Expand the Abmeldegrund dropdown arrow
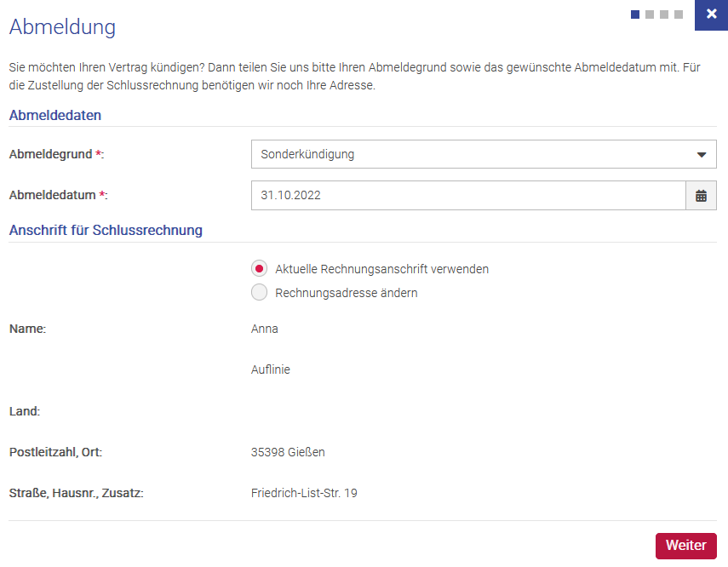This screenshot has height=567, width=728. tap(702, 155)
